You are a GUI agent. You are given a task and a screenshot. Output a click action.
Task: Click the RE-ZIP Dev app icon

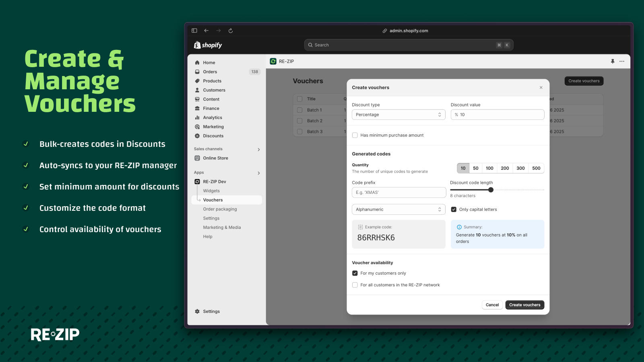coord(197,181)
